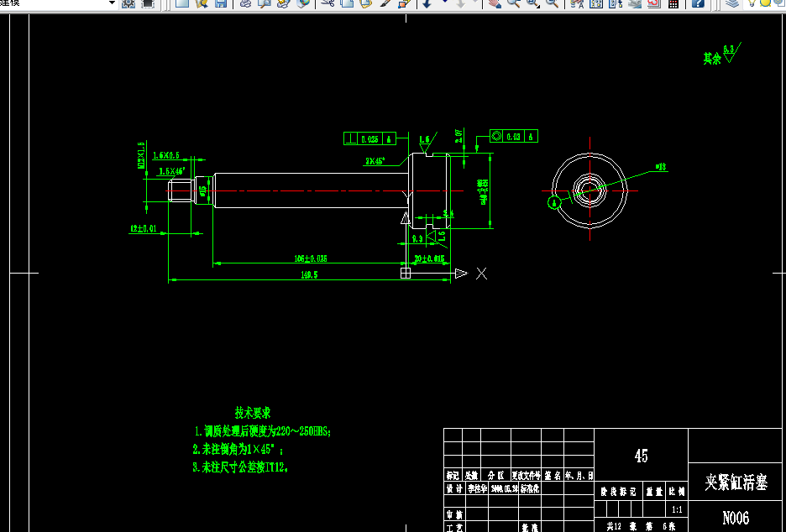The height and width of the screenshot is (532, 786).
Task: Click the scale value 1:1 cell
Action: point(677,509)
